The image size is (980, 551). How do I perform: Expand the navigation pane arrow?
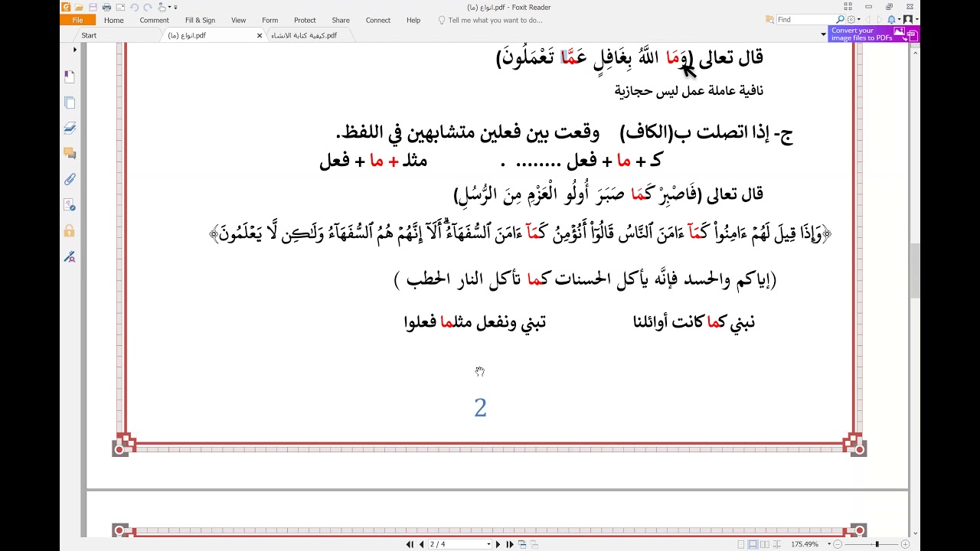coord(74,50)
